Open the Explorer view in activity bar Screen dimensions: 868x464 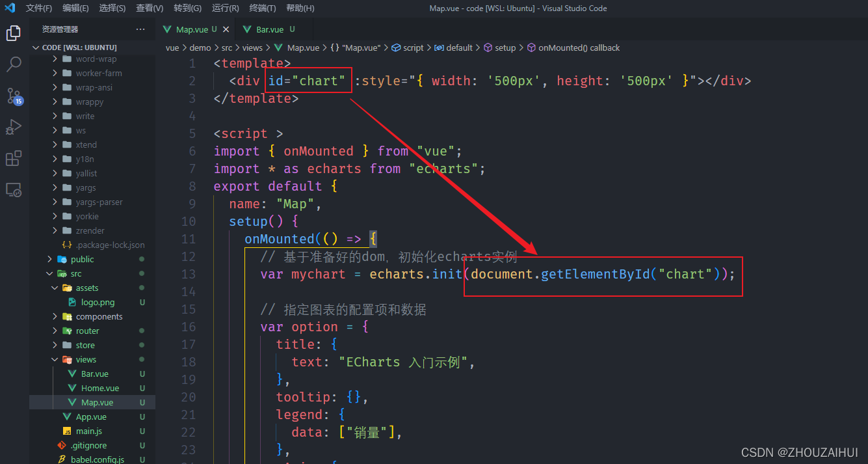[x=14, y=33]
